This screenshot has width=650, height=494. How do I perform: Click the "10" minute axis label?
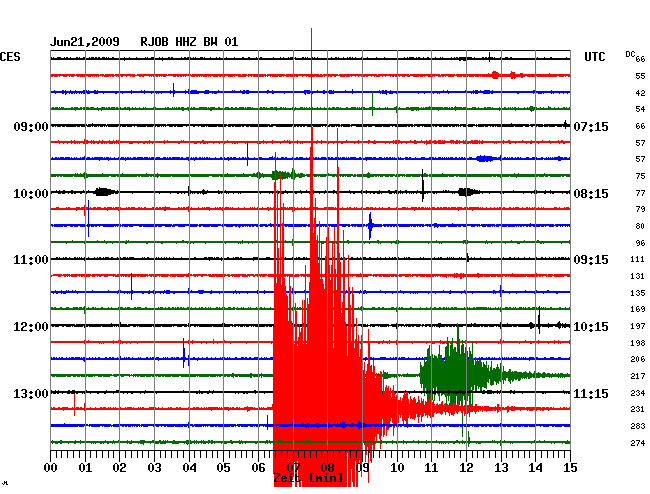(x=397, y=468)
